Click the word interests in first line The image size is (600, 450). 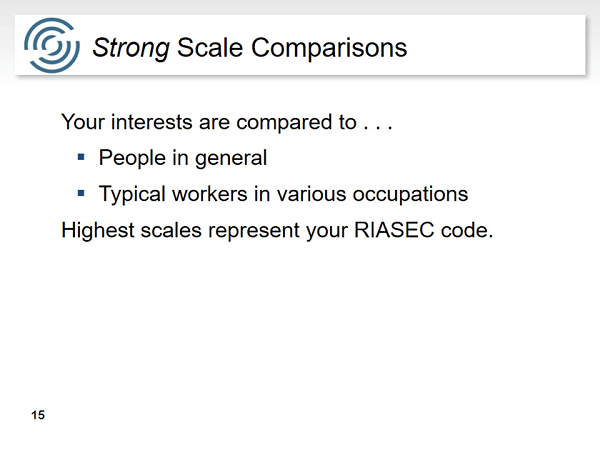tap(152, 122)
